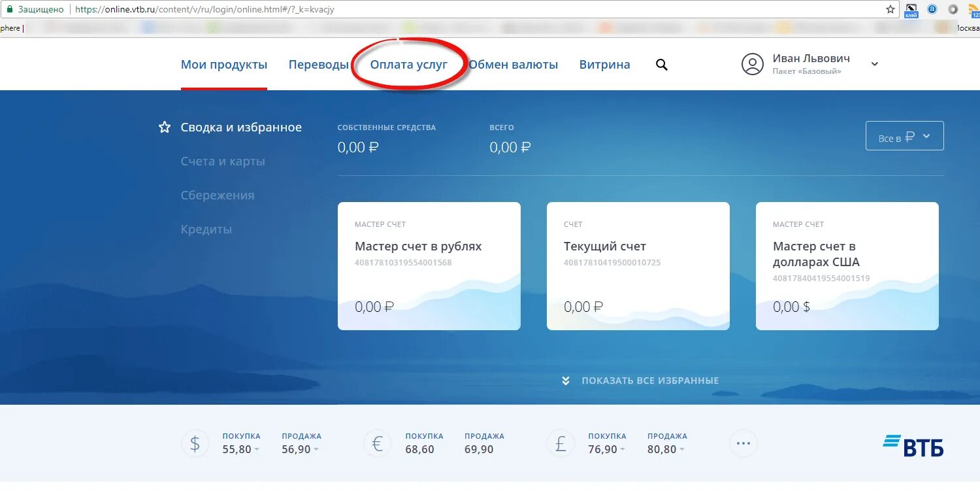Bookmark the page with the star icon
The image size is (980, 493).
point(890,9)
